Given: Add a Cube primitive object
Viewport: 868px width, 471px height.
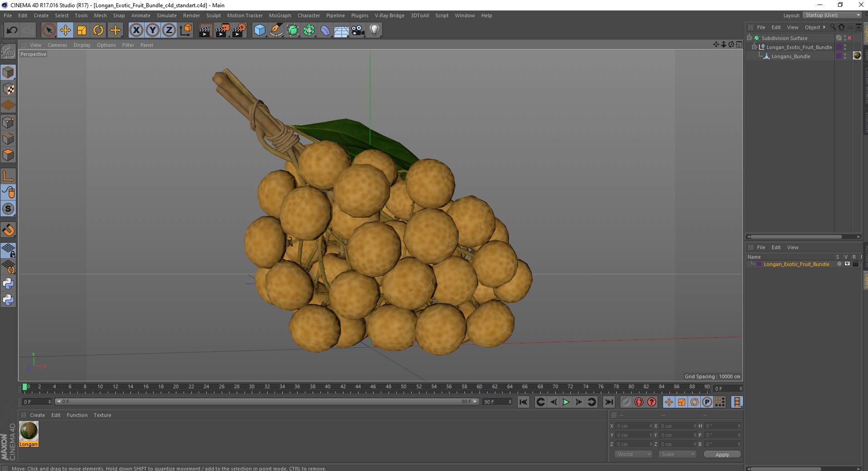Looking at the screenshot, I should (259, 30).
